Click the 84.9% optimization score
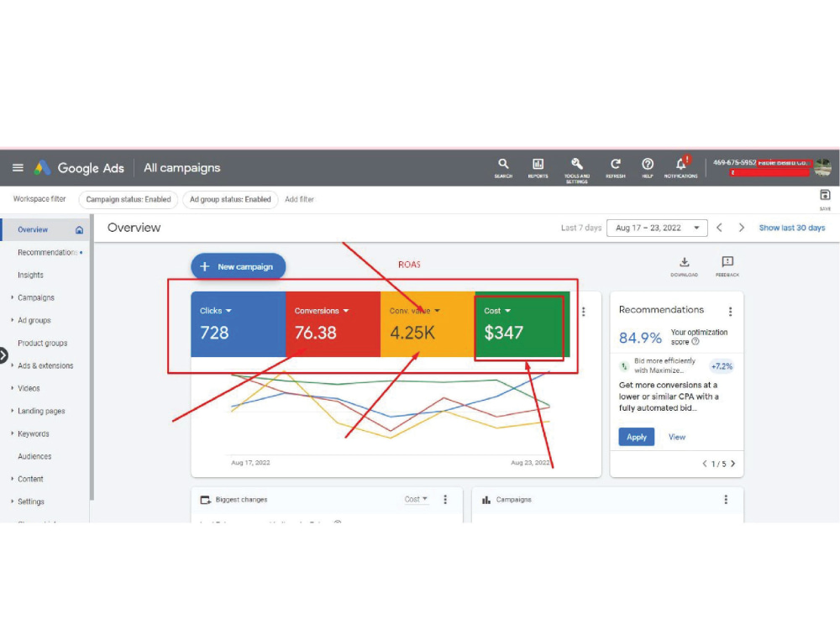The image size is (840, 630). [x=640, y=338]
